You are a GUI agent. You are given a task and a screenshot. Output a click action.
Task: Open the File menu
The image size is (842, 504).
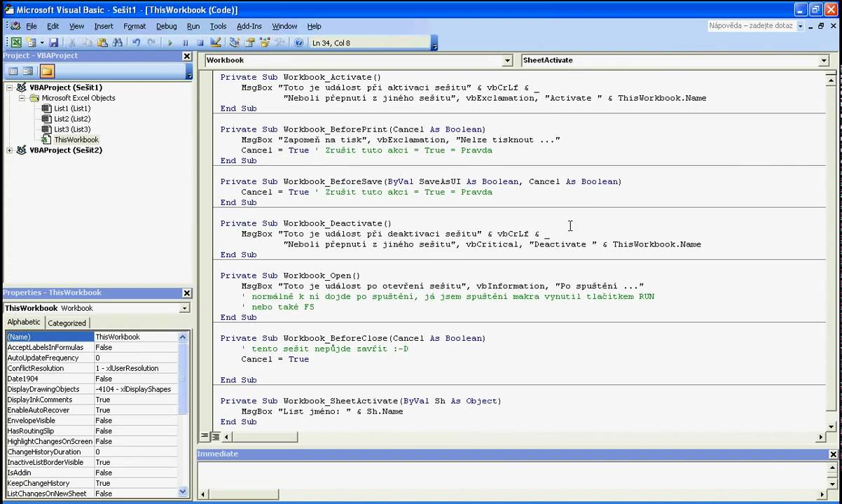coord(32,26)
